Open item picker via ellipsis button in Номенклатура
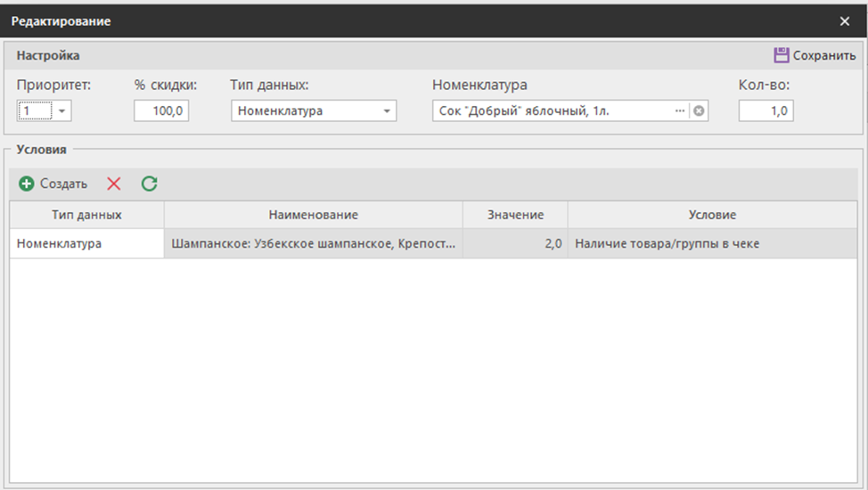This screenshot has height=490, width=868. point(681,111)
